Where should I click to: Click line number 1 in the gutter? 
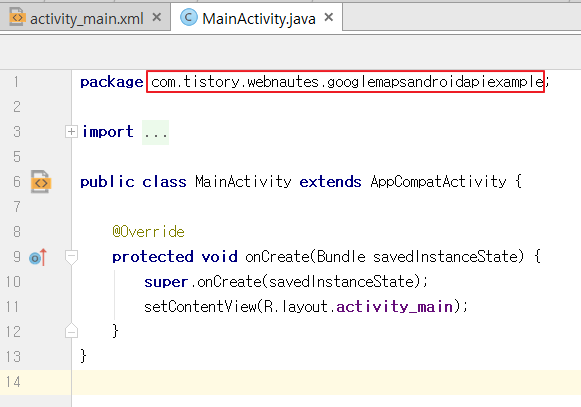tap(16, 82)
